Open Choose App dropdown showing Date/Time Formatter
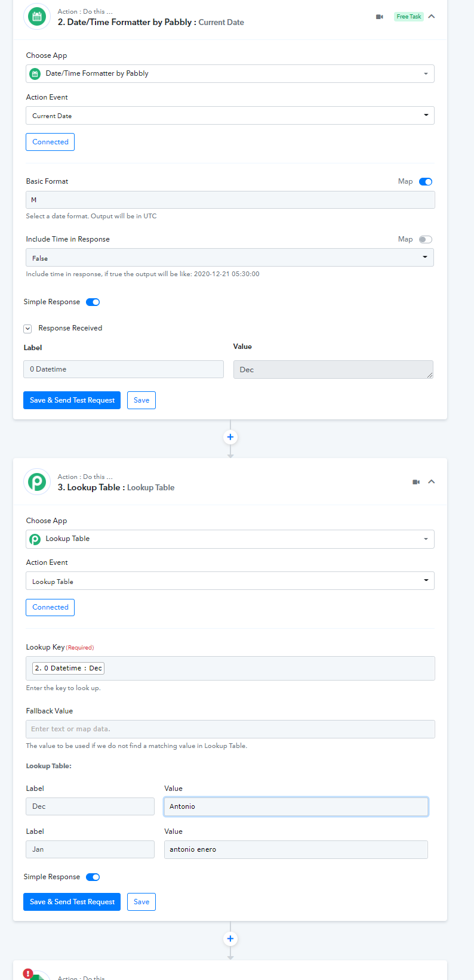 [230, 73]
